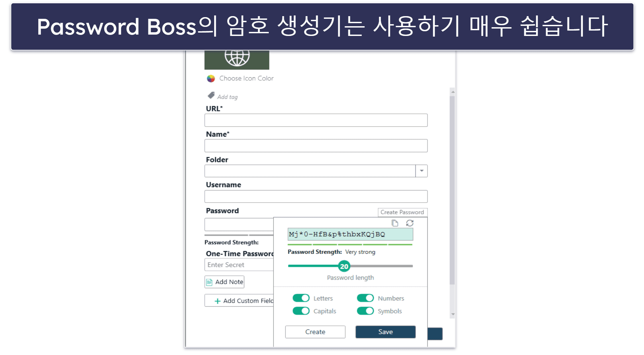Toggle the Numbers switch
Viewport: 644px width, 355px height.
(365, 298)
